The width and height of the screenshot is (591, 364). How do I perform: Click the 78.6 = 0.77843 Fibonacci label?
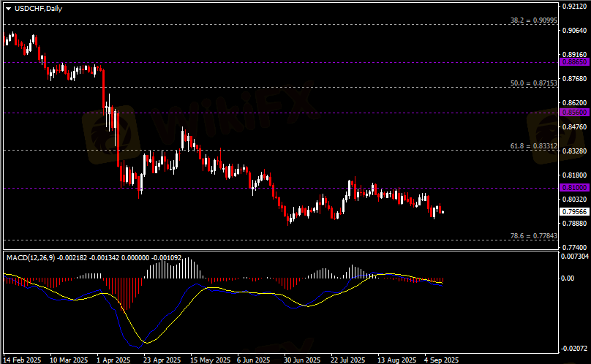(534, 236)
